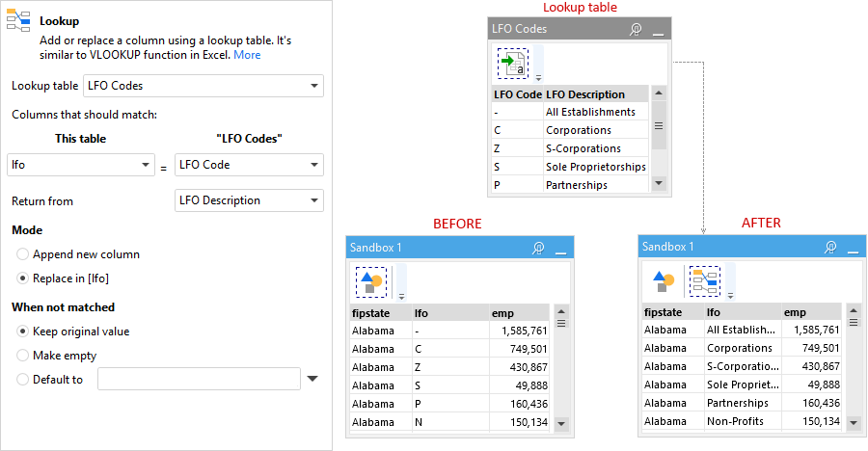Screen dimensions: 868x451
Task: Click the pin icon on BEFORE Sandbox 1 header
Action: point(538,248)
